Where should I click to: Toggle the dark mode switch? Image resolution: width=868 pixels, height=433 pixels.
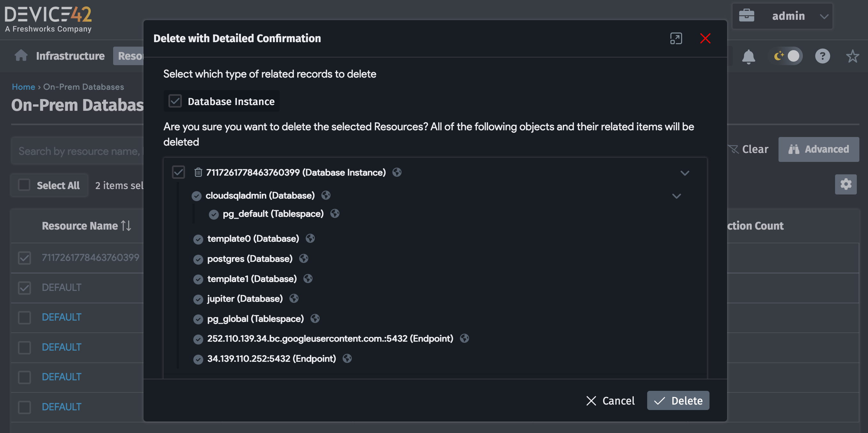coord(787,56)
